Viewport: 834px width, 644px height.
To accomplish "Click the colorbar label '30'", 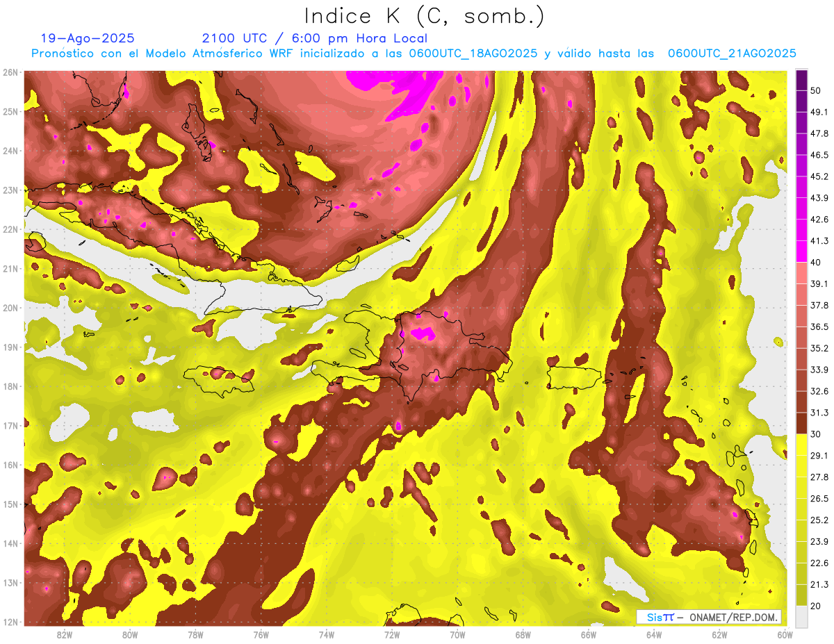I will click(x=815, y=434).
